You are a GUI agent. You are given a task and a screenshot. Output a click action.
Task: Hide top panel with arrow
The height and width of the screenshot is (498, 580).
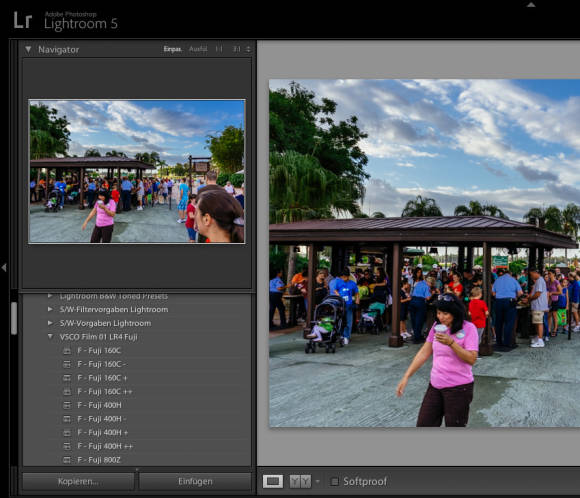pyautogui.click(x=531, y=4)
